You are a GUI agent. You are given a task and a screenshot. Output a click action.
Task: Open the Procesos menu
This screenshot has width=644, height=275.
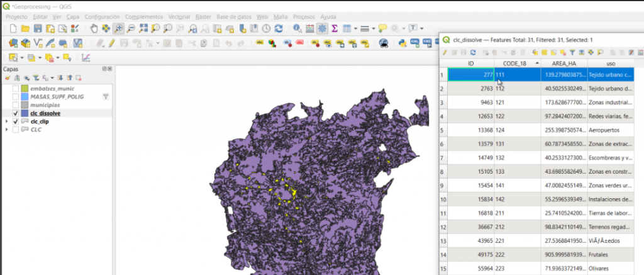303,16
